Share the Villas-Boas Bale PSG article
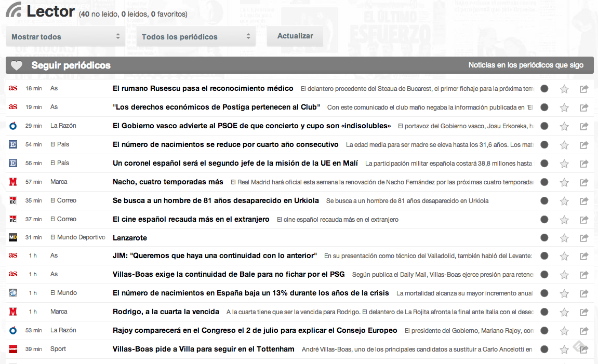This screenshot has height=364, width=598. click(x=584, y=275)
